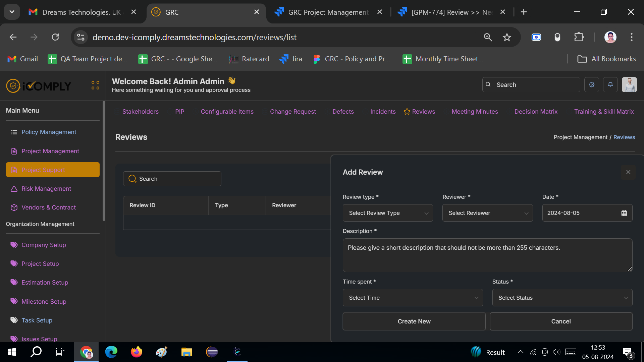Open the Select Reviewer dropdown

487,213
